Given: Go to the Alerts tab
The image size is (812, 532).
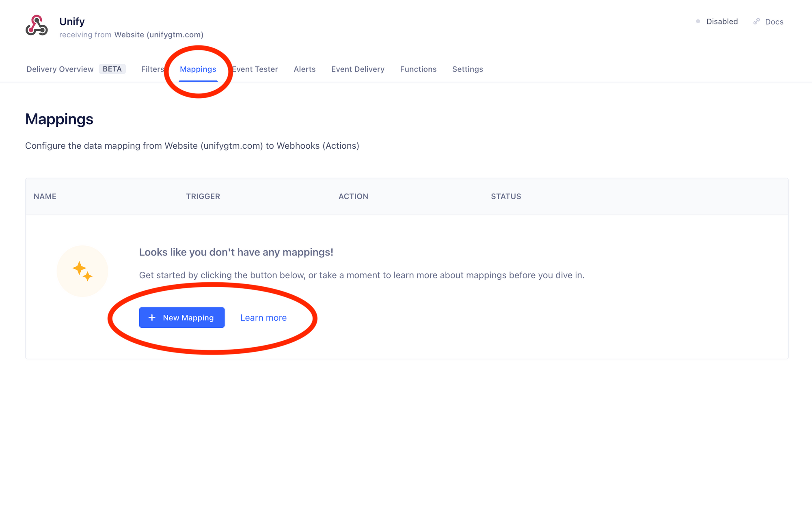Looking at the screenshot, I should [304, 69].
